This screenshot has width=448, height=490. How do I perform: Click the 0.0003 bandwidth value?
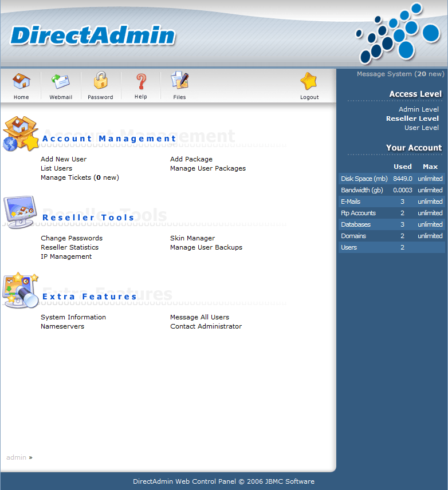pos(403,190)
